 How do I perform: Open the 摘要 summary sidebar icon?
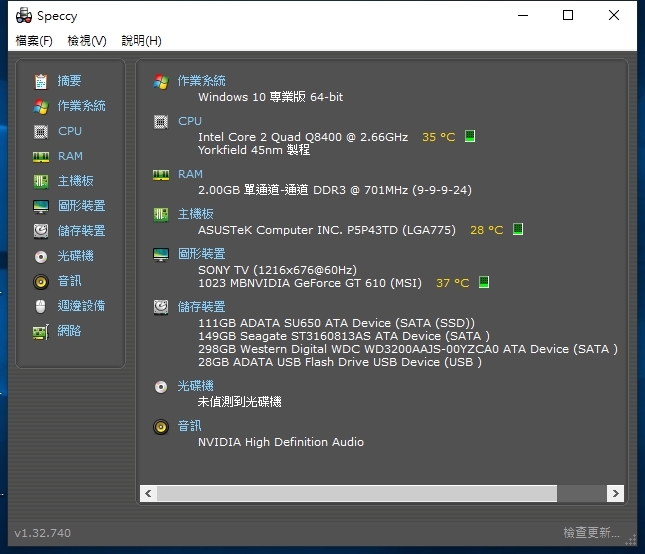point(41,81)
